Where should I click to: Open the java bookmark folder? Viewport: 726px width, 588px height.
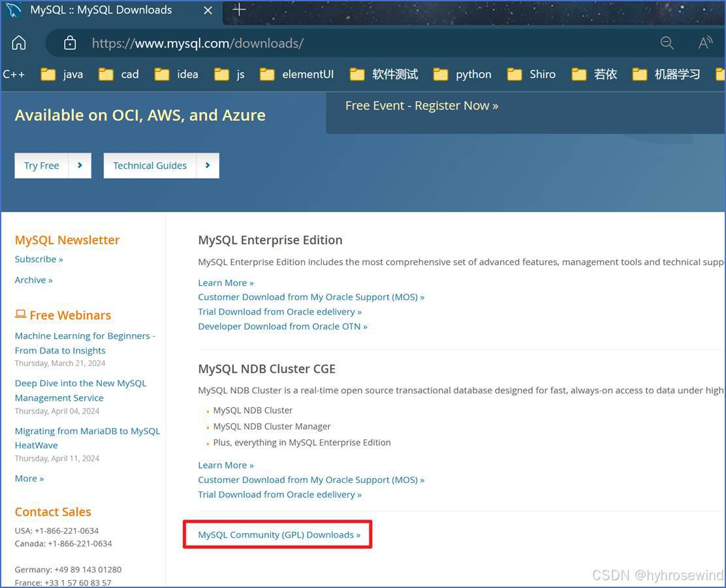pos(62,74)
